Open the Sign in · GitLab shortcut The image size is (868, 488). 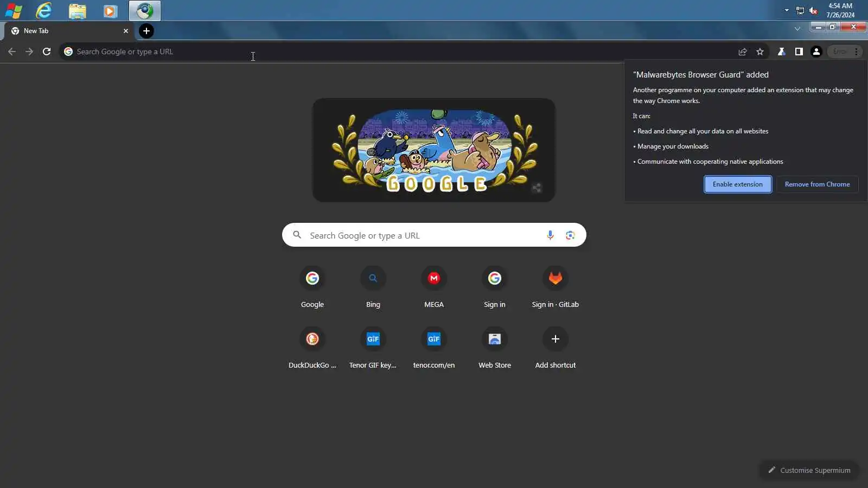point(556,288)
